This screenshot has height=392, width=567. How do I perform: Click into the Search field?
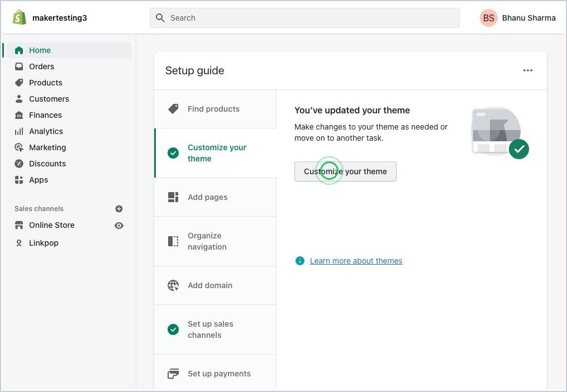tap(304, 18)
